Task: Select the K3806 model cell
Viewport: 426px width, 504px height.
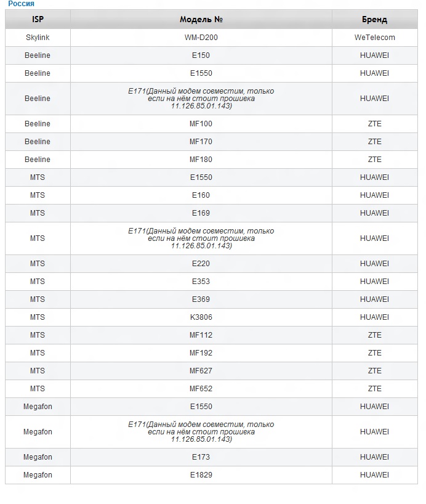Action: tap(201, 317)
